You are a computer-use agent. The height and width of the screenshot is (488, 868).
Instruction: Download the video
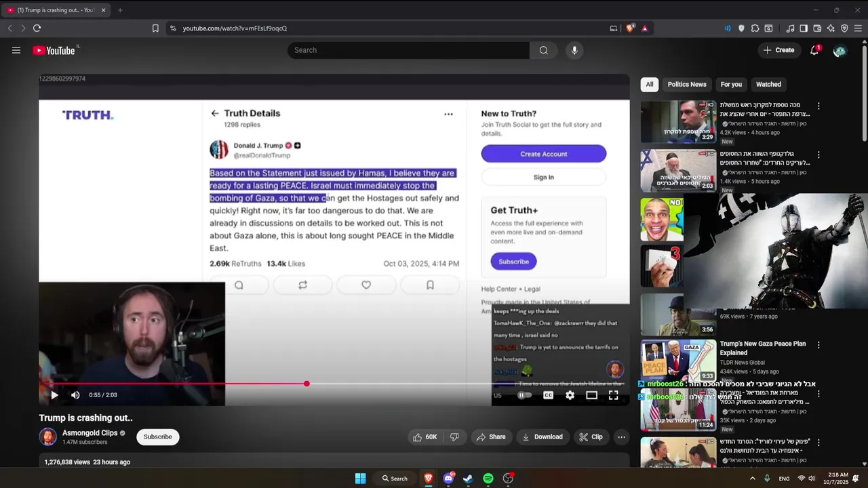[x=542, y=437]
